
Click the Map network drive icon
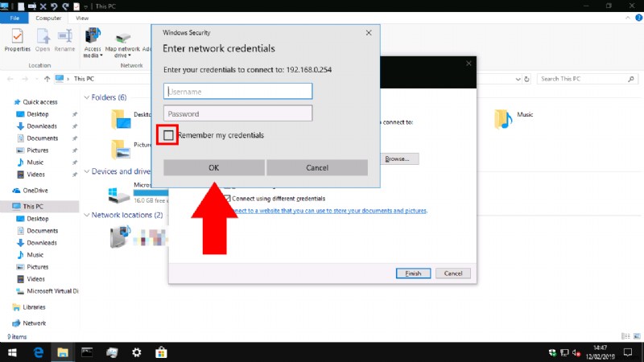(122, 44)
